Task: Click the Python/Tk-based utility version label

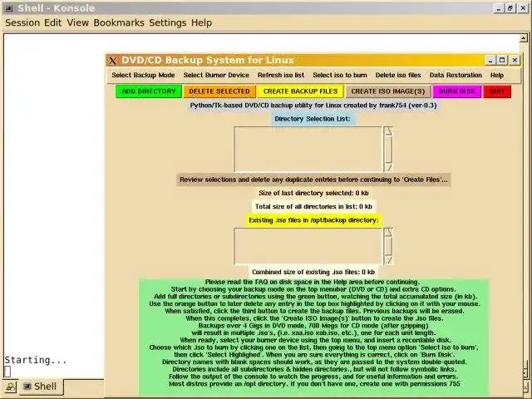Action: (x=313, y=106)
